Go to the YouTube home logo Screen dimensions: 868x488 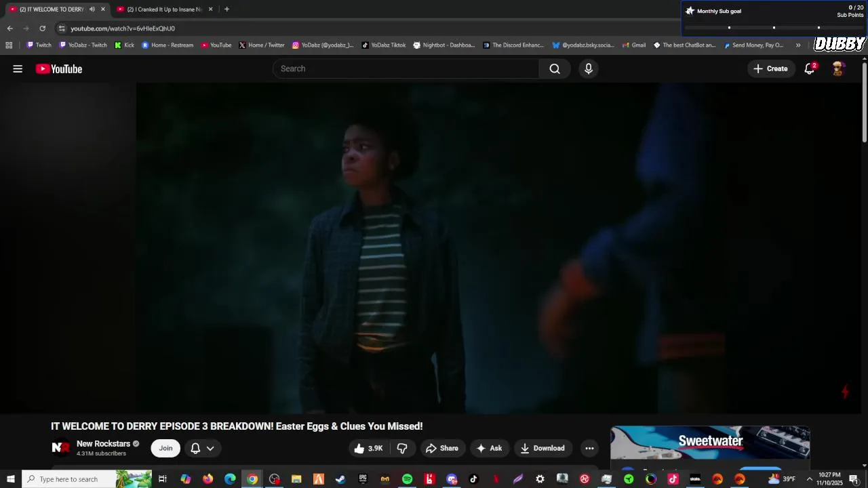point(59,68)
